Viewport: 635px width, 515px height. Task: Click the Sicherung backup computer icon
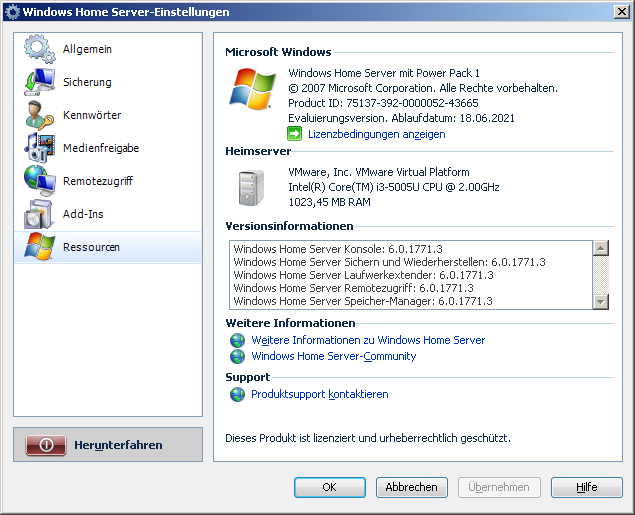coord(39,82)
